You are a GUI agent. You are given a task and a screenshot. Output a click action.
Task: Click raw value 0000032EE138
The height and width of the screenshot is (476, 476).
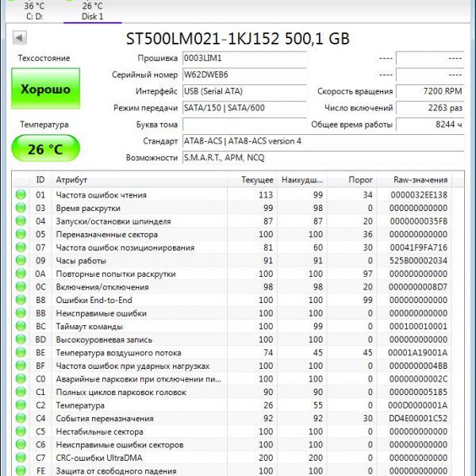[419, 195]
